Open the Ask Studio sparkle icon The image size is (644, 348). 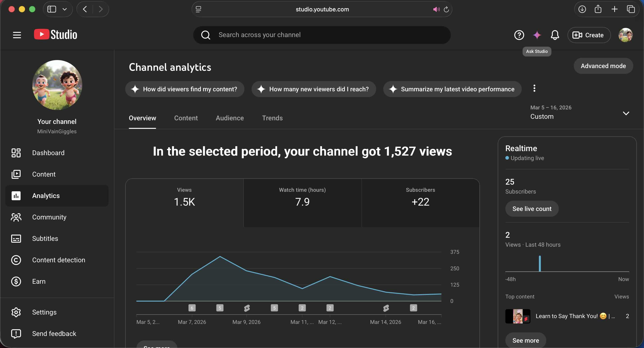click(x=537, y=35)
